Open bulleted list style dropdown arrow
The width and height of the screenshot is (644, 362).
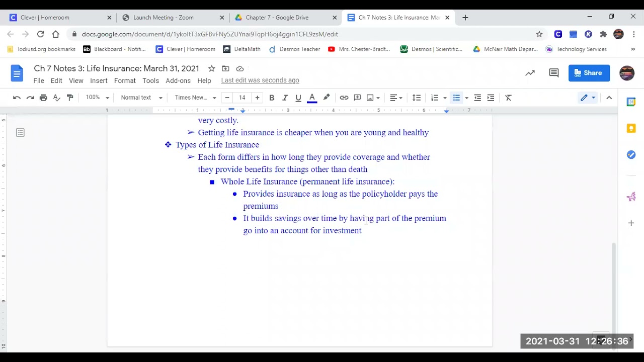coord(466,98)
